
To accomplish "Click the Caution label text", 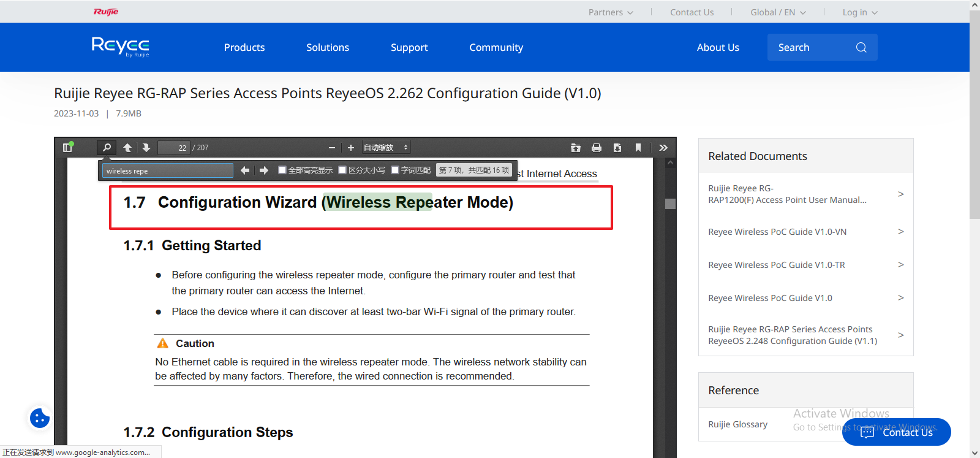I will click(x=195, y=343).
